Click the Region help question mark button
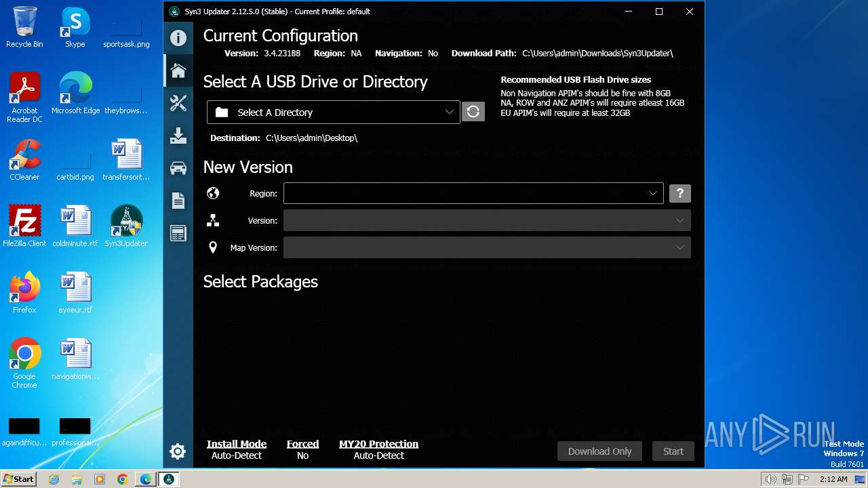The image size is (868, 488). [679, 193]
